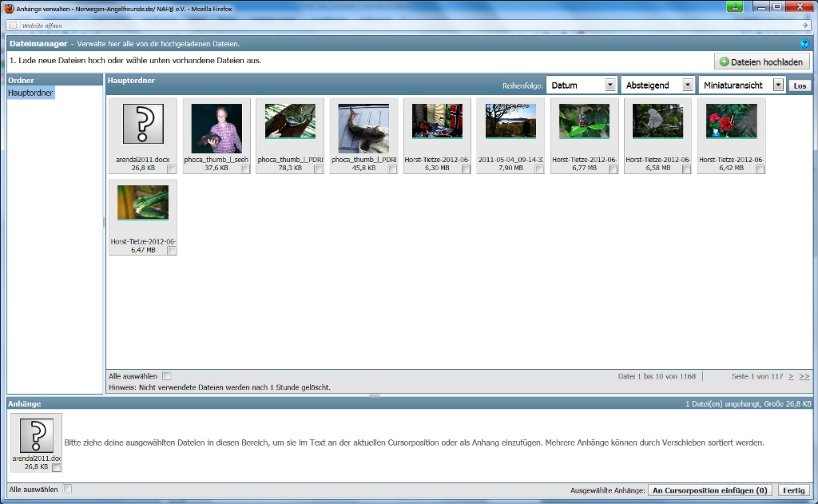Jump to last page with '>>' link

[804, 375]
